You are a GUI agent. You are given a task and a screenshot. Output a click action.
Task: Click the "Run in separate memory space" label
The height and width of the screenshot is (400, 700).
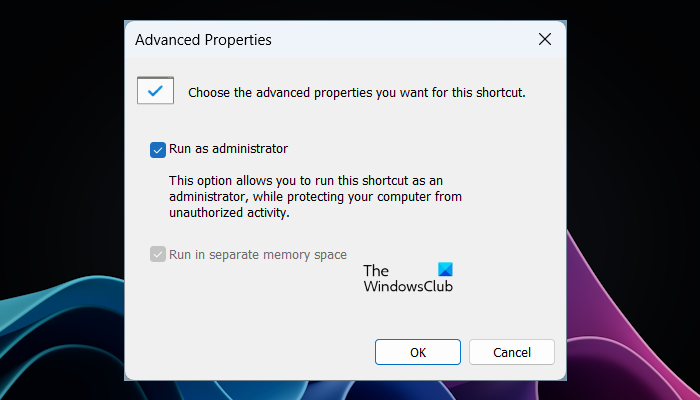point(258,255)
